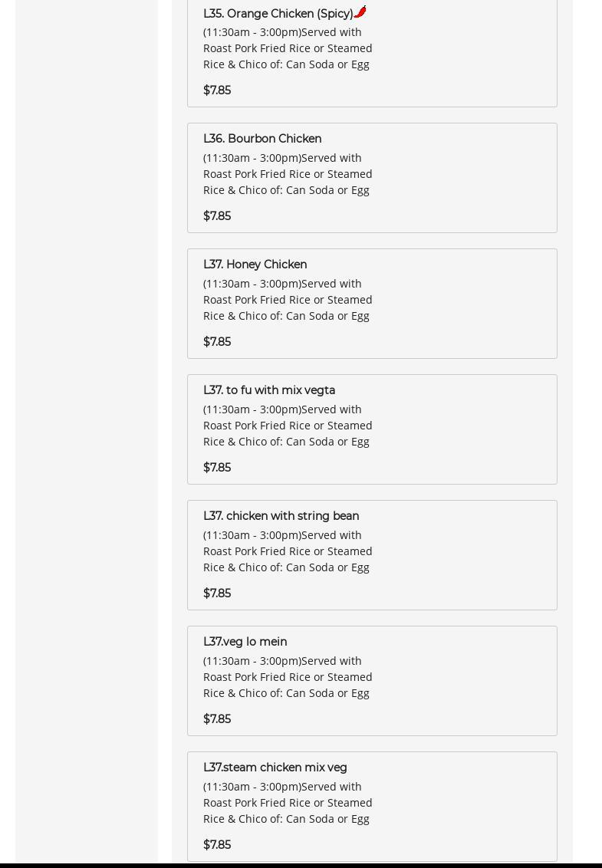602x868 pixels.
Task: Click the $7.85 price under Honey Chicken
Action: click(x=217, y=342)
